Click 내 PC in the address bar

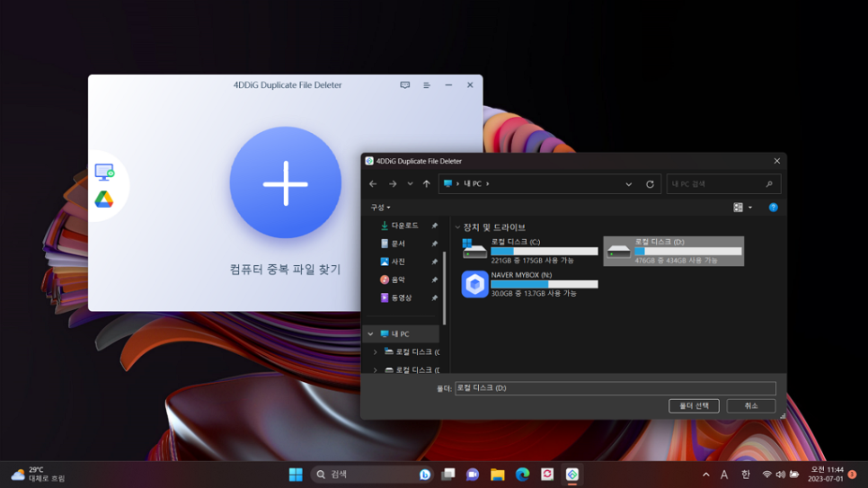[473, 184]
